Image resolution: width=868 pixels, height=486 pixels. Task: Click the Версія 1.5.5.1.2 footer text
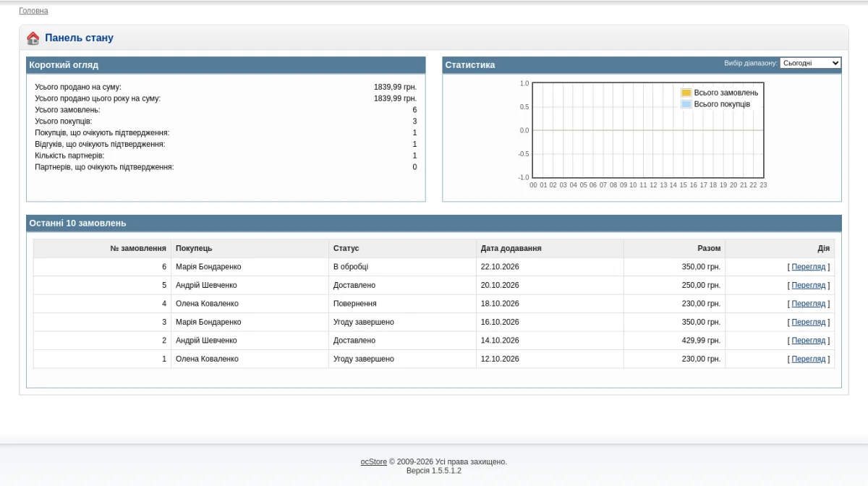coord(434,471)
